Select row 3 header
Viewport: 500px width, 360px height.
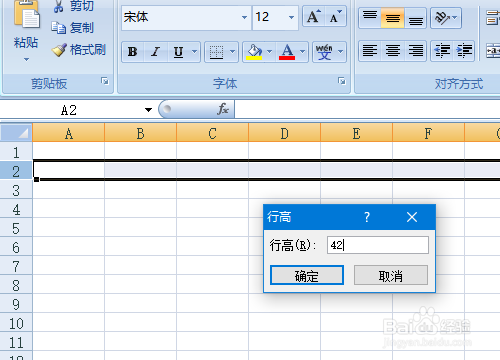coord(16,190)
